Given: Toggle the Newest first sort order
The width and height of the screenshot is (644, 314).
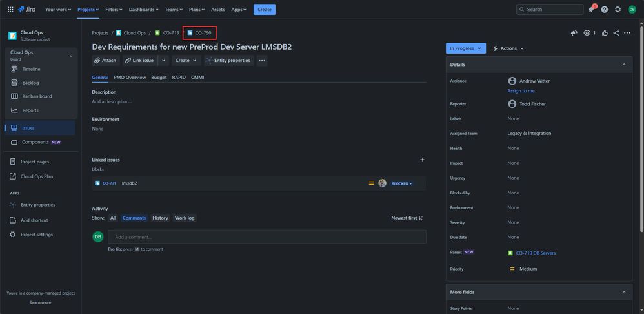Looking at the screenshot, I should click(x=407, y=218).
